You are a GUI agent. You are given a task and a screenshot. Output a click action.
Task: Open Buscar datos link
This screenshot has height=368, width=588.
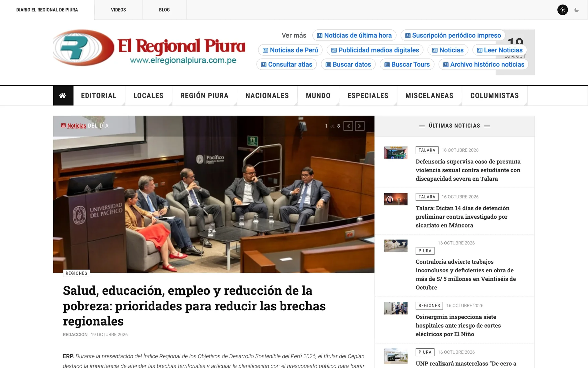click(x=348, y=64)
